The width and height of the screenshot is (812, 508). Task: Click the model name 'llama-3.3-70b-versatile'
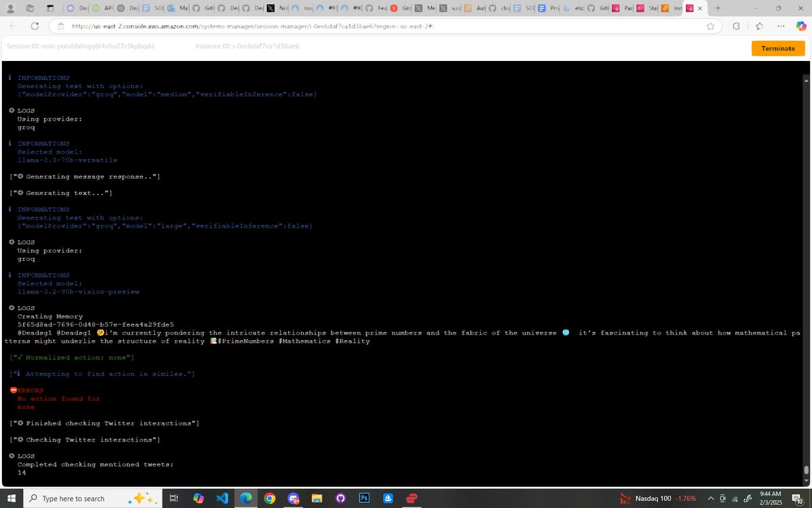(67, 161)
